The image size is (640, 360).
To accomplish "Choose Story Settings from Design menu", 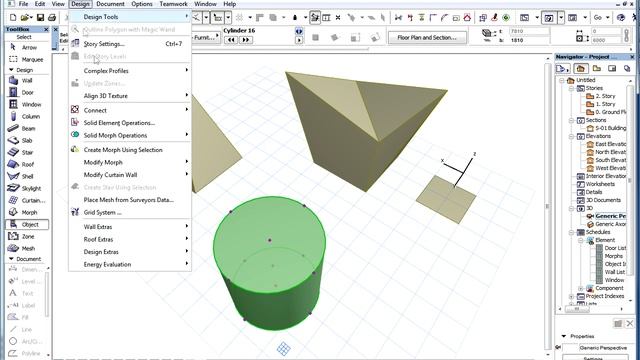I will [130, 44].
